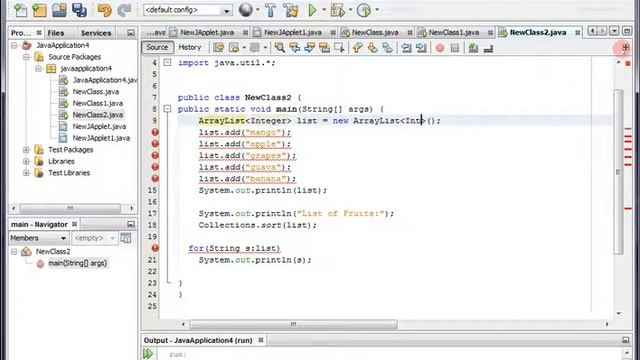Select NewJApplet1.java in project tree

(101, 138)
